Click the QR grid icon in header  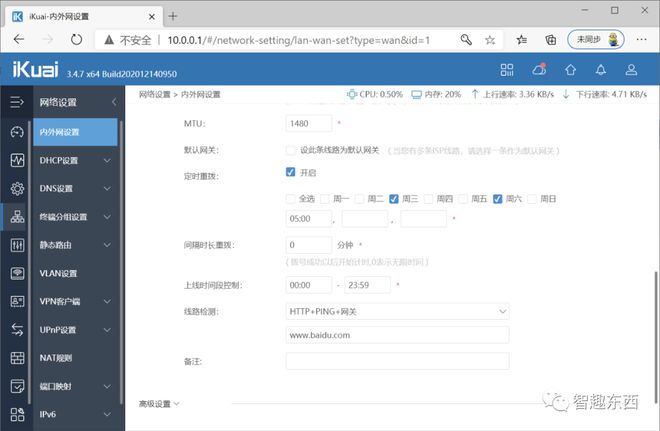pos(507,70)
